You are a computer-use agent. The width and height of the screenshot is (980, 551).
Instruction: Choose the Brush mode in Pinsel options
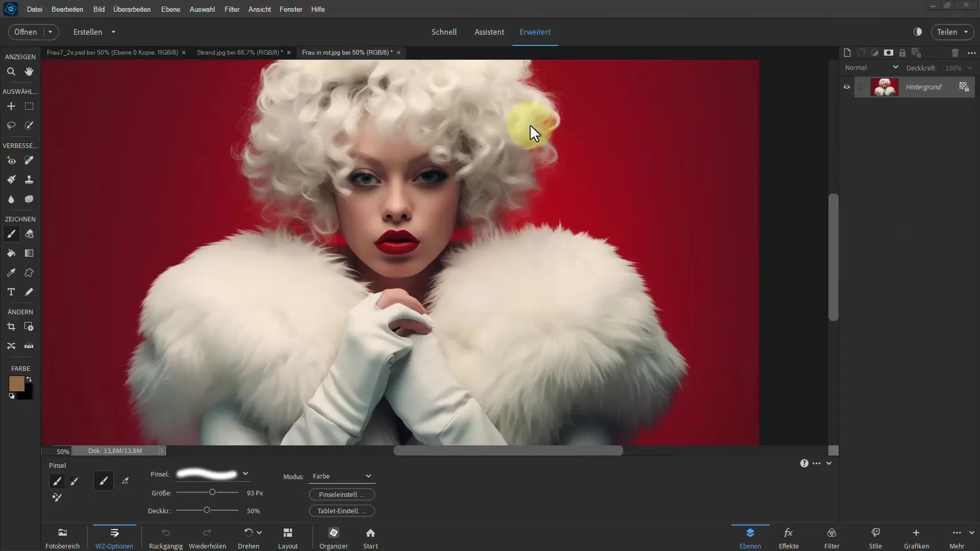(x=57, y=481)
